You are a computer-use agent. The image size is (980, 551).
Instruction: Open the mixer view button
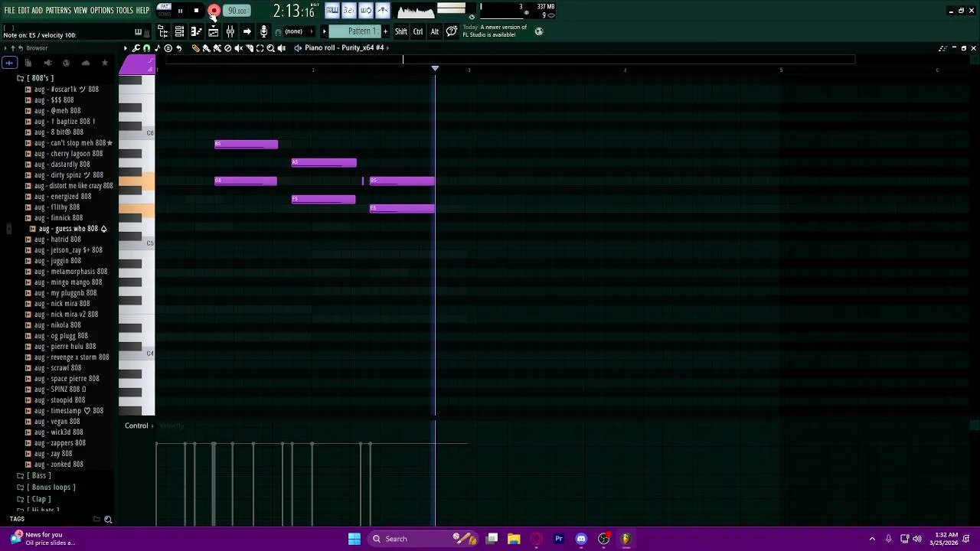tap(230, 31)
